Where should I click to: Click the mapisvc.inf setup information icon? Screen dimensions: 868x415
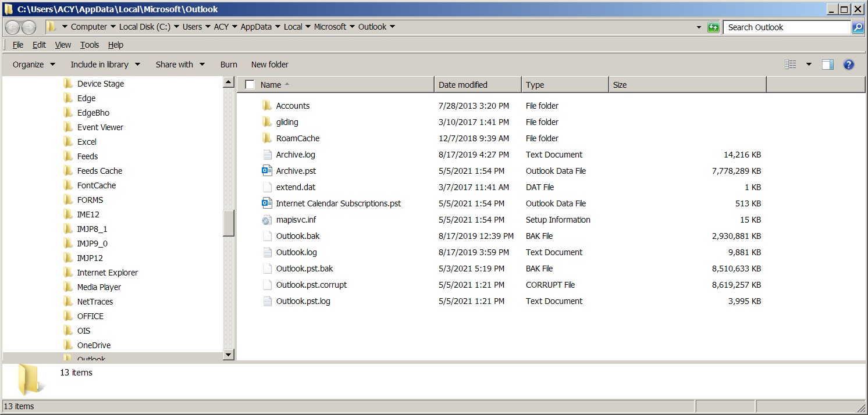pos(267,220)
